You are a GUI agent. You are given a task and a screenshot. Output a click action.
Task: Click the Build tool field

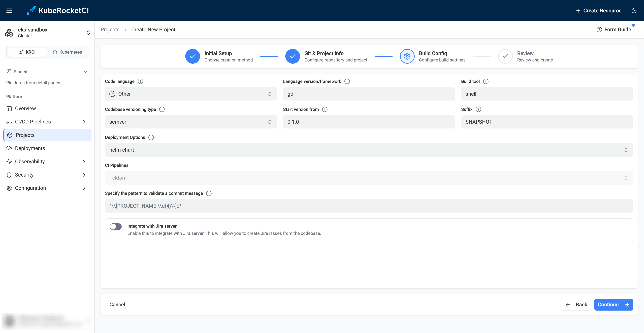(x=547, y=94)
